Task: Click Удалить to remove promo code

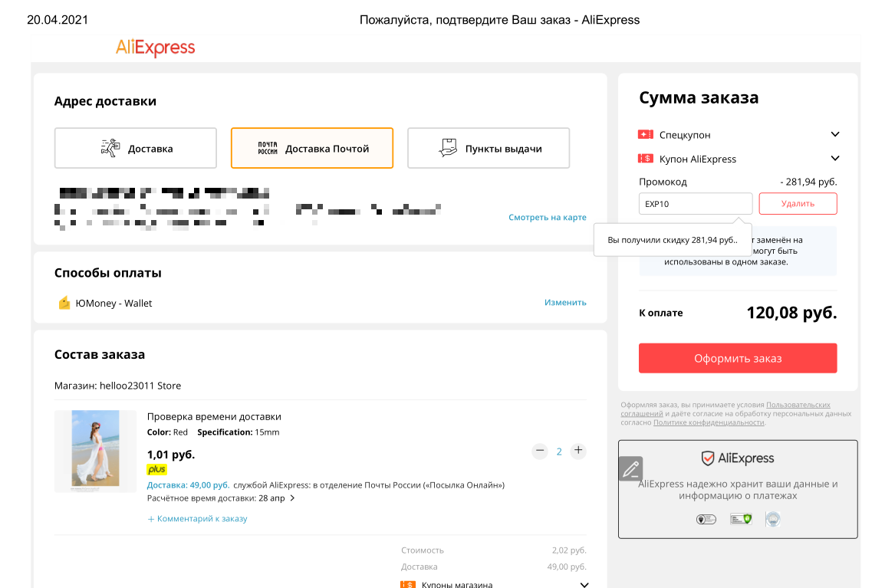Action: [x=798, y=203]
